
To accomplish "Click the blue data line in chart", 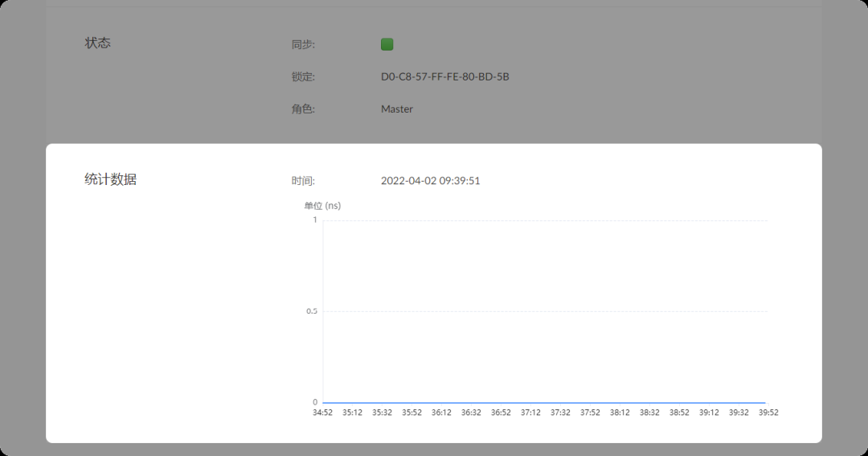I will coord(544,402).
